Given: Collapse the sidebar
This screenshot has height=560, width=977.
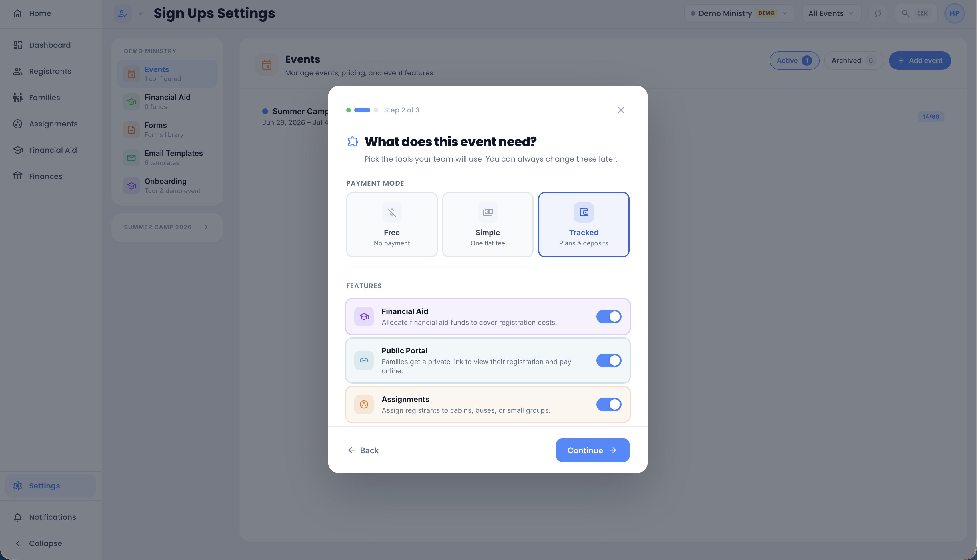Looking at the screenshot, I should coord(51,543).
